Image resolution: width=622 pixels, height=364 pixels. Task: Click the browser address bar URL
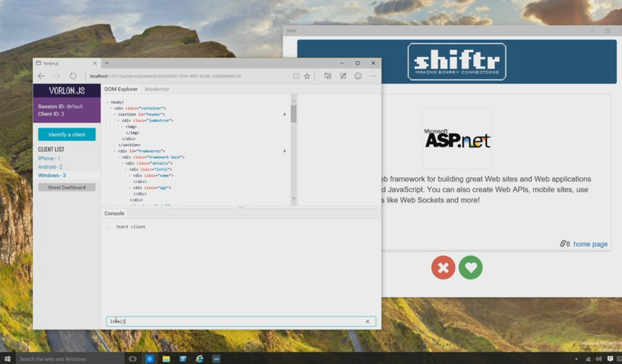tap(165, 76)
